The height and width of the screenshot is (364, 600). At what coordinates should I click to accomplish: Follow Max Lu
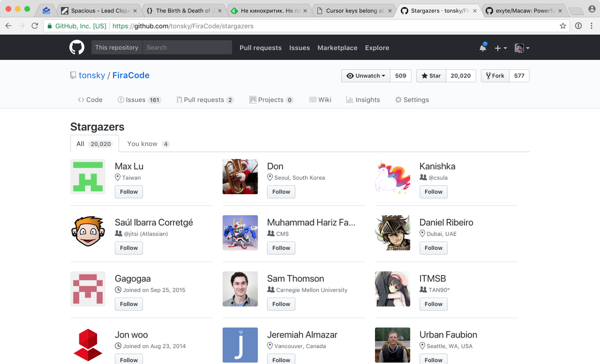coord(129,192)
